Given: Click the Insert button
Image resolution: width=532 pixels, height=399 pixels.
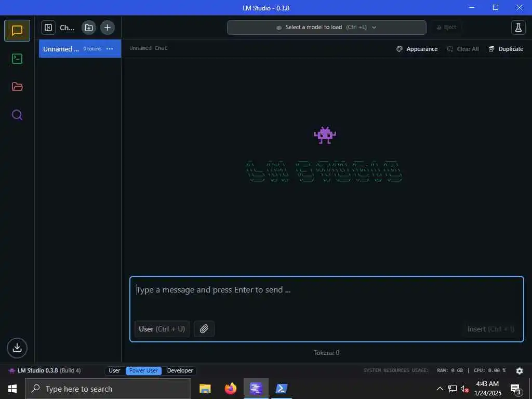Looking at the screenshot, I should 490,329.
